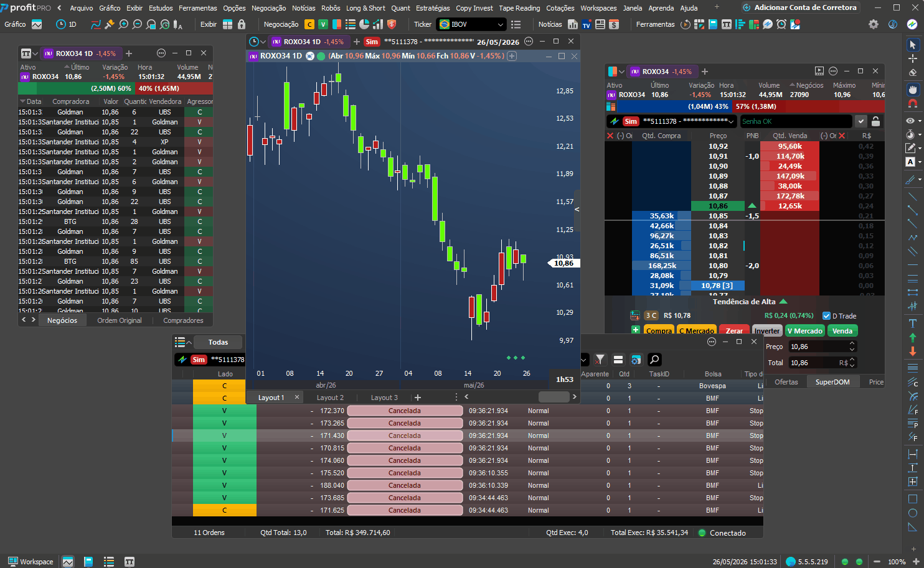Open the TV news icon in Notícias toolbar
Image resolution: width=924 pixels, height=568 pixels.
click(x=586, y=24)
